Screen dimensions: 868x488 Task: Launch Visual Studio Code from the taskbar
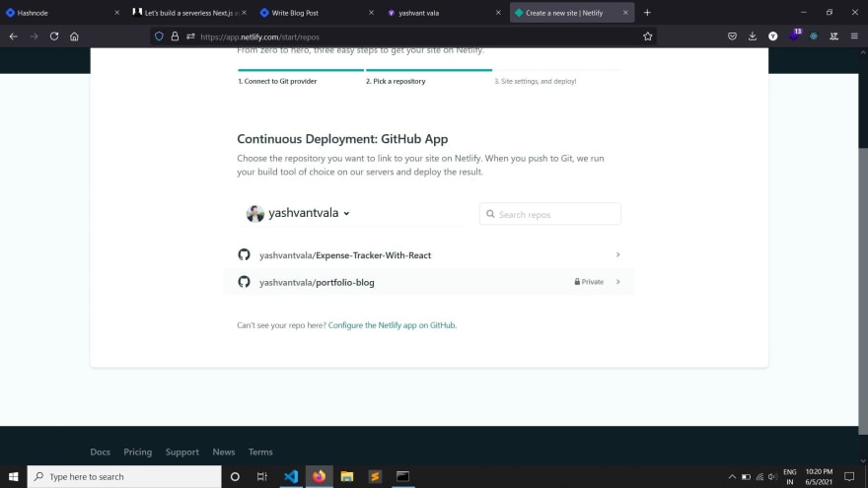click(x=291, y=476)
